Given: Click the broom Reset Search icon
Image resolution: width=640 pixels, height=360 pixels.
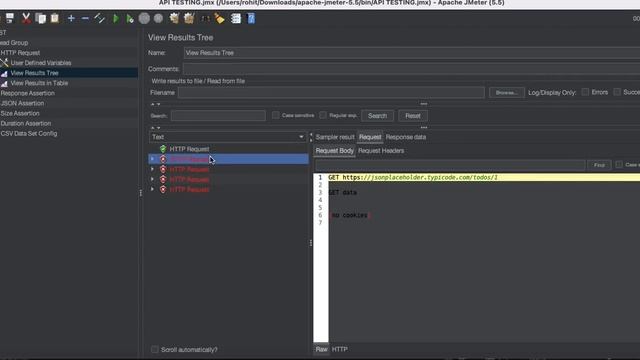Looking at the screenshot, I should [x=220, y=18].
